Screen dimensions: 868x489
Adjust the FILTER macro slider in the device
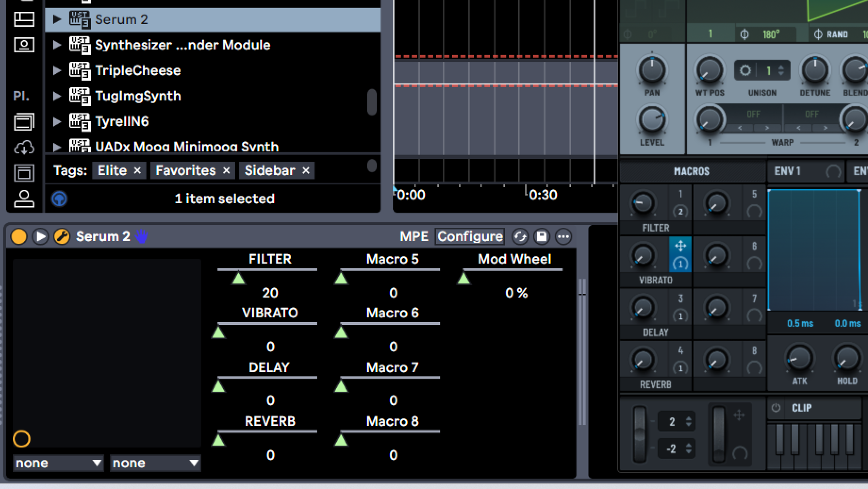point(267,276)
